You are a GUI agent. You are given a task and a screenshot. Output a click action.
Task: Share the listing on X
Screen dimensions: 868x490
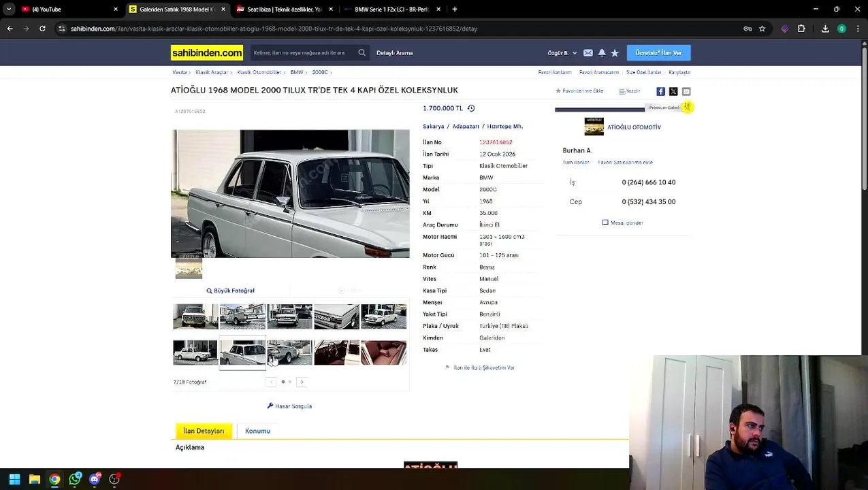(x=673, y=91)
